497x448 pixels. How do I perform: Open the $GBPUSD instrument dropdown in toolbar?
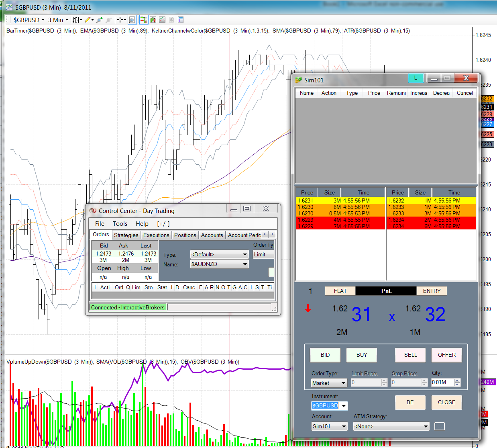pyautogui.click(x=29, y=20)
